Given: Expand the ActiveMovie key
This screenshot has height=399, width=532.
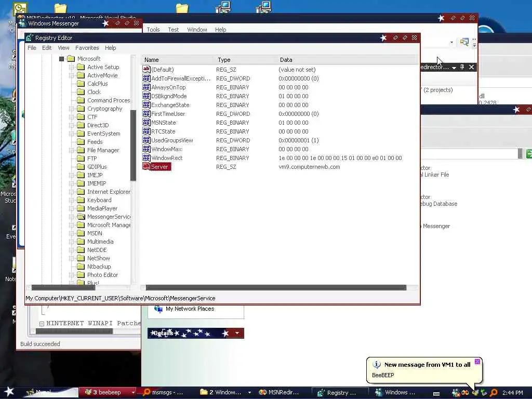Looking at the screenshot, I should 72,75.
